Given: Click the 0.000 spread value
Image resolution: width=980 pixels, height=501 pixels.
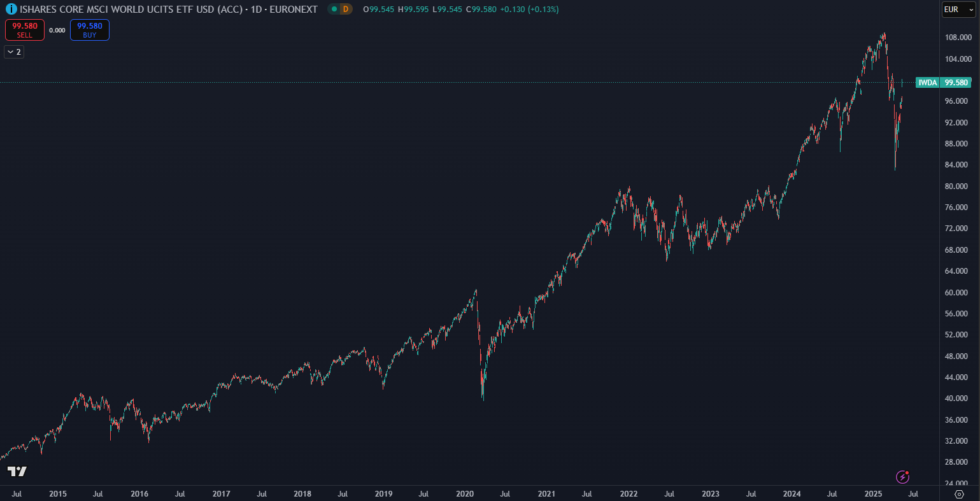Looking at the screenshot, I should coord(57,31).
